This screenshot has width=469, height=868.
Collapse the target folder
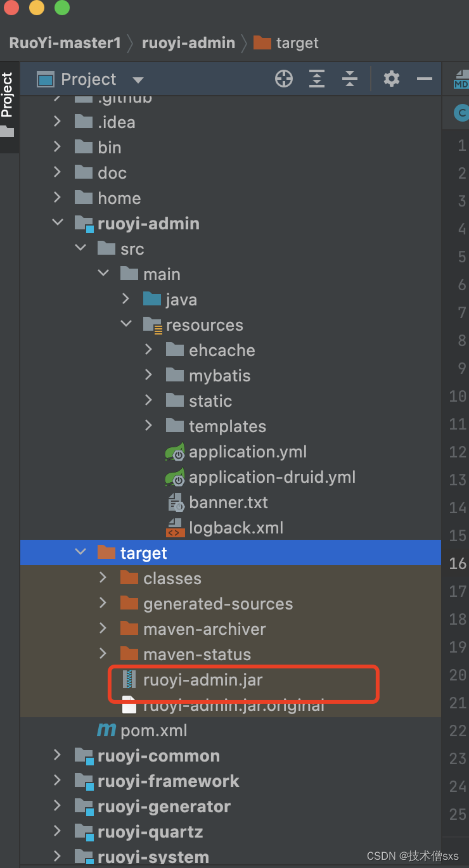point(80,552)
